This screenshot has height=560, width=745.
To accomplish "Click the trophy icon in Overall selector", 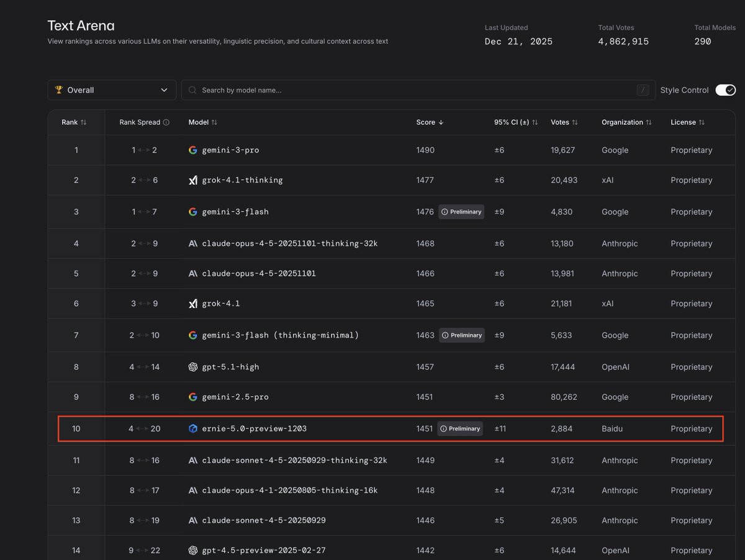I will pos(59,90).
